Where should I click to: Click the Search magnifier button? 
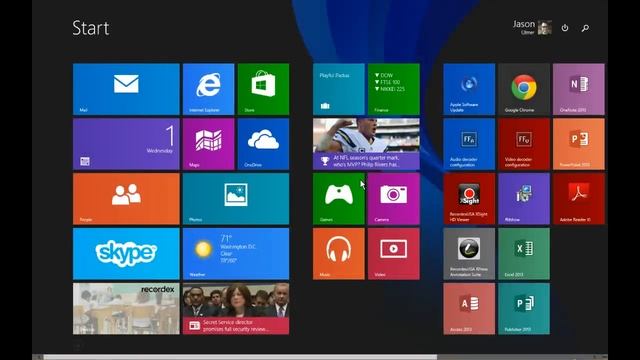click(585, 28)
